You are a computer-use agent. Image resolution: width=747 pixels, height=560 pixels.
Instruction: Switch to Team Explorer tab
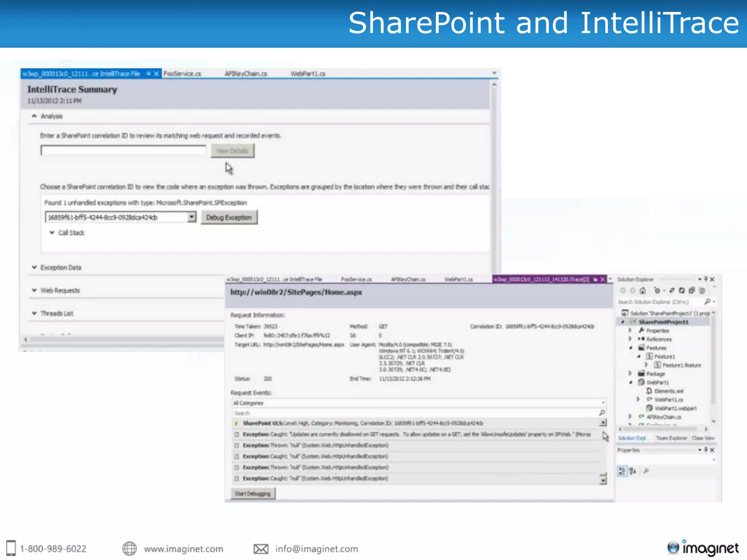pyautogui.click(x=671, y=438)
